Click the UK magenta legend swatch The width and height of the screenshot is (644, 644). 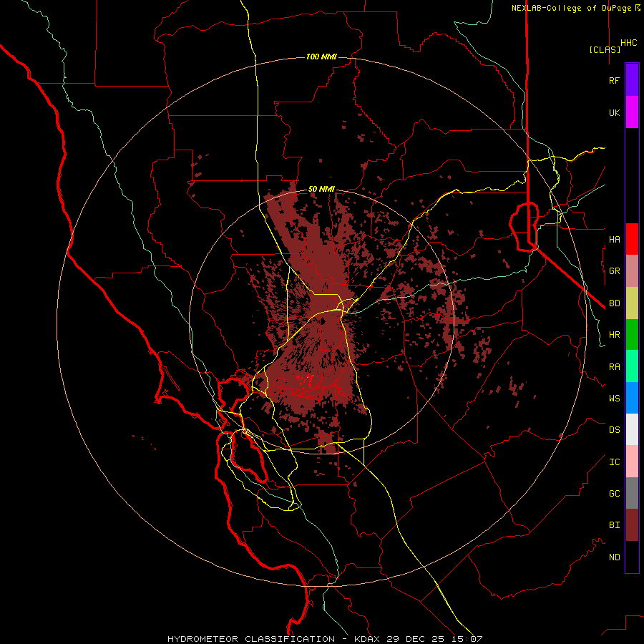tap(632, 112)
